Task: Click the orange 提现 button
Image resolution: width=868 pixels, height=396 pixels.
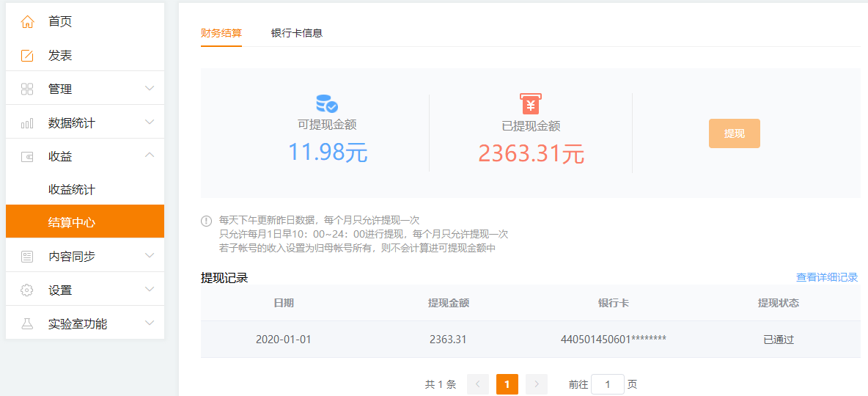Action: coord(734,133)
